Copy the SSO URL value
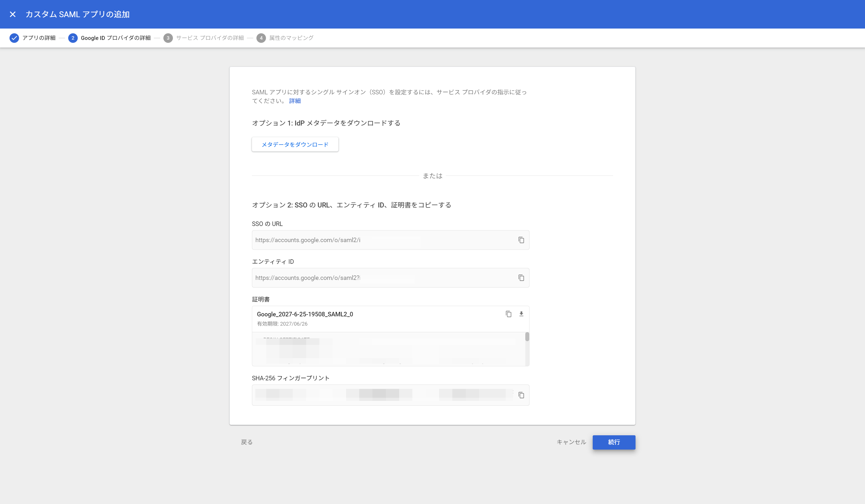Screen dimensions: 865x504 coord(521,240)
